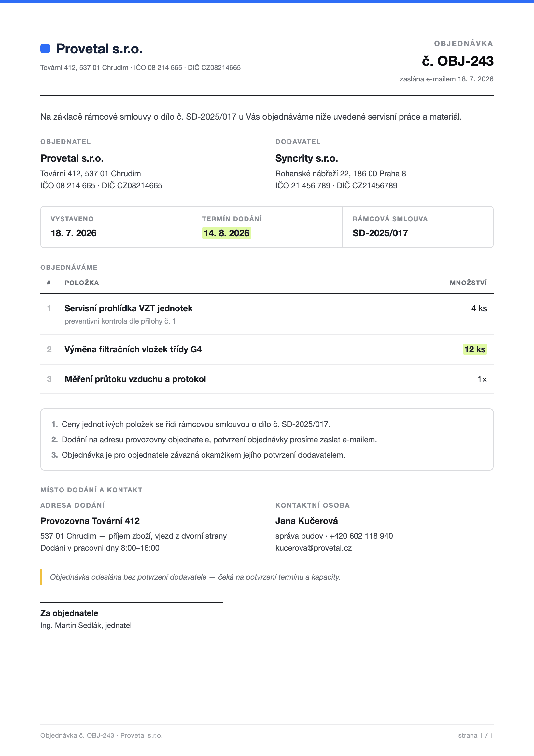Click signatory Ing. Martin Sedlák, jednatel

pos(86,625)
